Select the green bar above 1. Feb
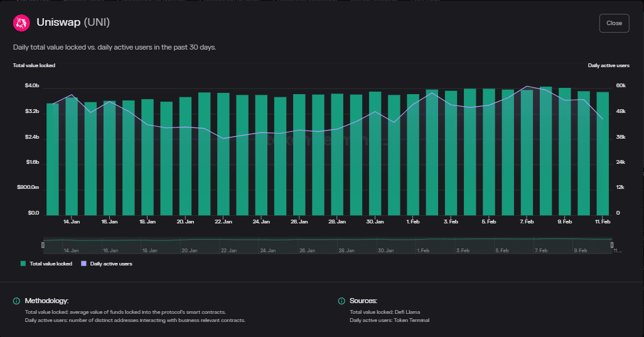Image resolution: width=644 pixels, height=337 pixels. coord(413,155)
